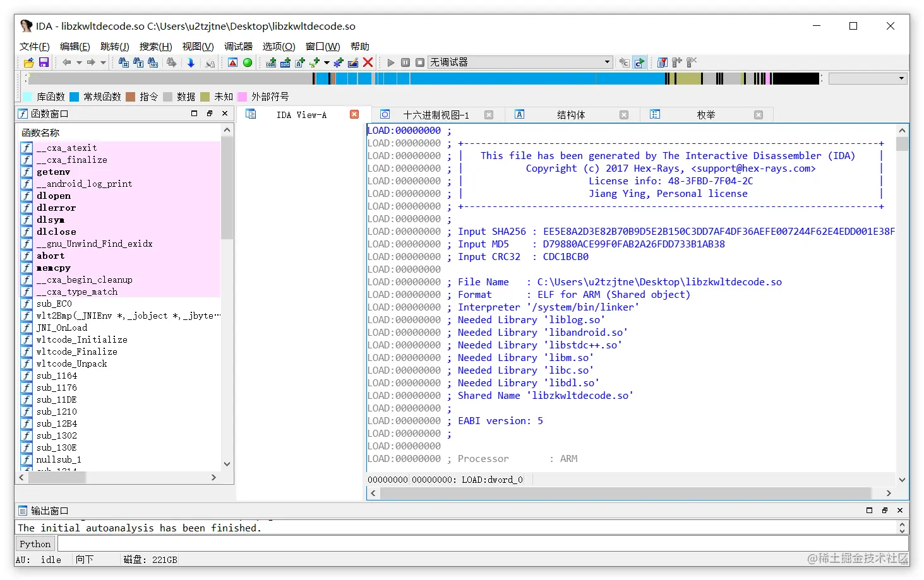
Task: Click the 常规函数 blue legend swatch
Action: coord(74,97)
